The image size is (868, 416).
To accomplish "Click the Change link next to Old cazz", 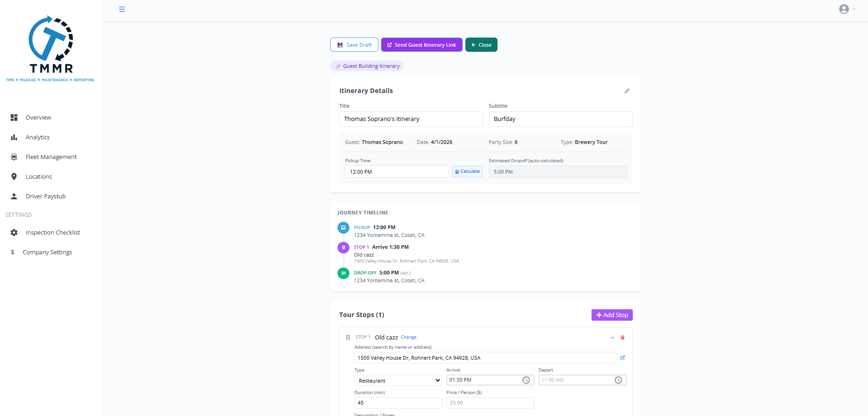I will 409,337.
